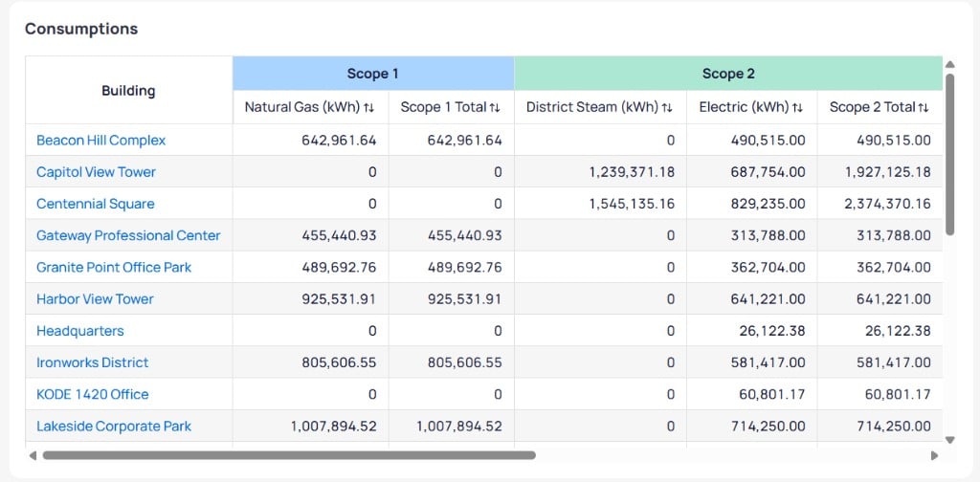Click the Building column header
The image size is (980, 482).
coord(129,91)
